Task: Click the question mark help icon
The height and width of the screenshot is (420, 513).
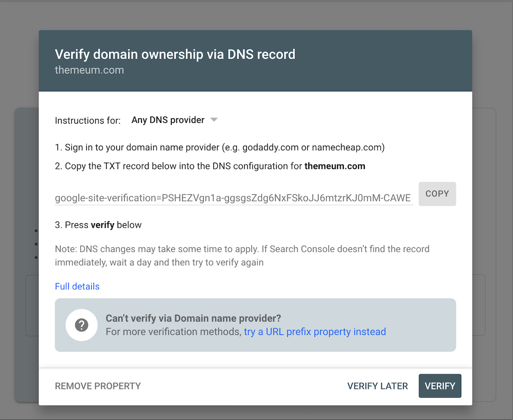Action: 82,325
